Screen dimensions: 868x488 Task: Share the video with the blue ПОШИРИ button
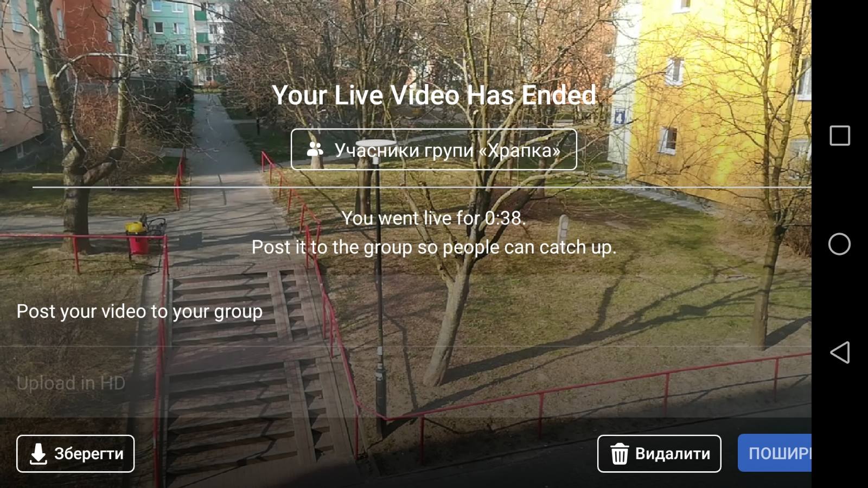pos(775,453)
